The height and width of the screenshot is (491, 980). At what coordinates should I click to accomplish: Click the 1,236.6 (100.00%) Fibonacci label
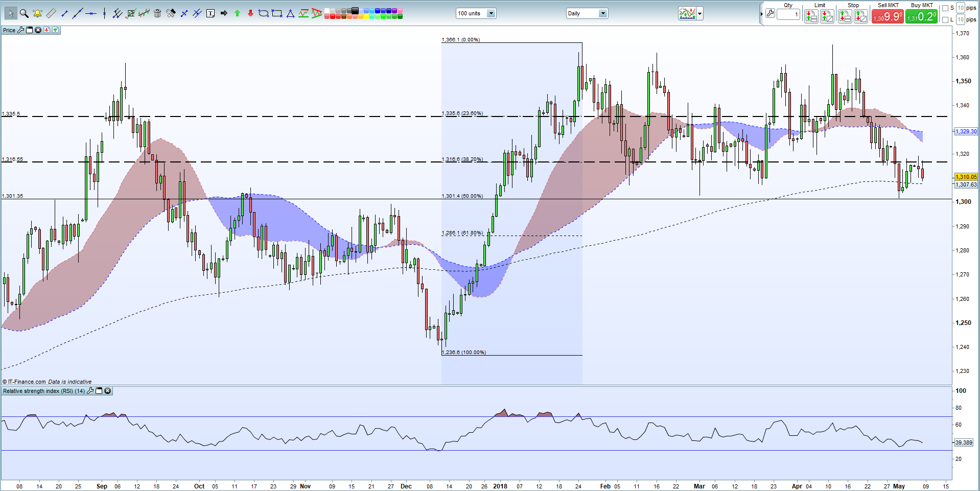point(463,352)
